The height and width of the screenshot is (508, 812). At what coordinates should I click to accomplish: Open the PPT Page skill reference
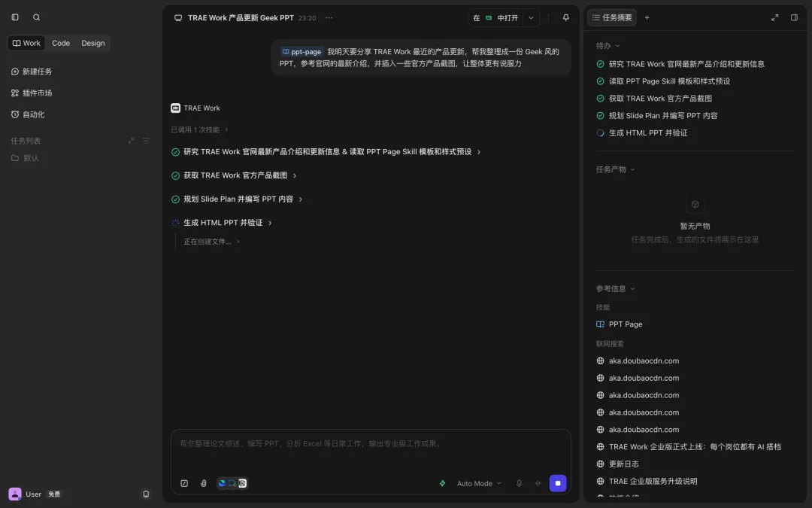620,324
